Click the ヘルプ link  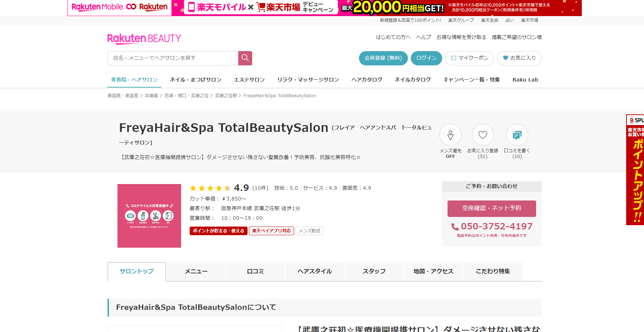[424, 37]
